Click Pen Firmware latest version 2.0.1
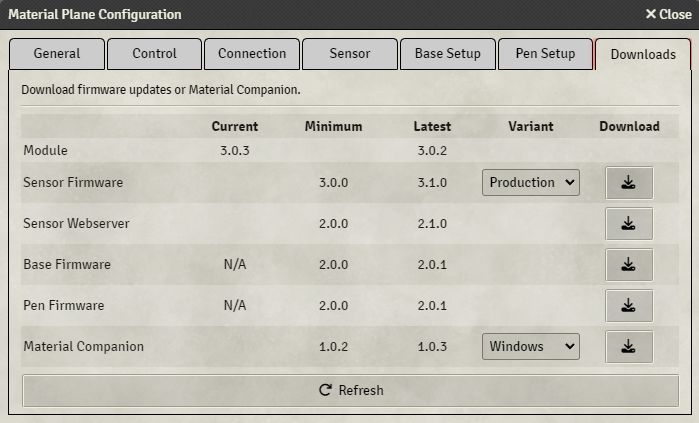 click(432, 306)
